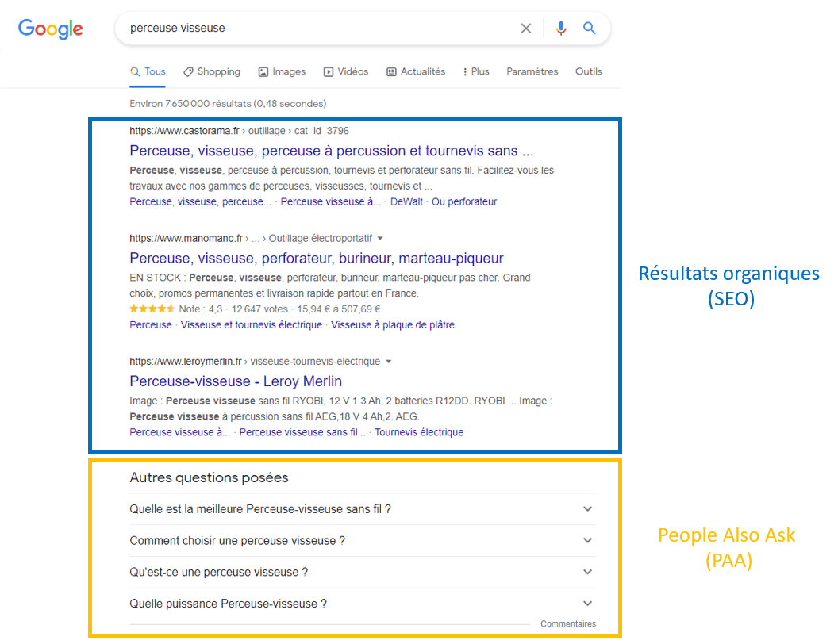Image resolution: width=838 pixels, height=644 pixels.
Task: Select the Tous tab
Action: point(148,71)
